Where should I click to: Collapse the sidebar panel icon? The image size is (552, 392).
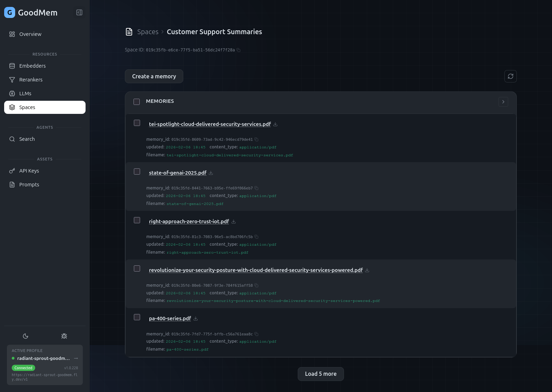[79, 12]
